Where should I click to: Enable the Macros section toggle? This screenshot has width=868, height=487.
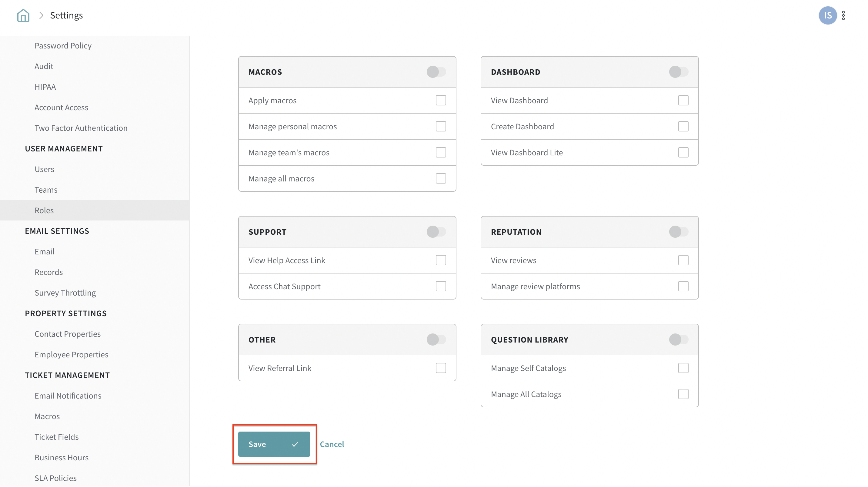click(x=436, y=72)
